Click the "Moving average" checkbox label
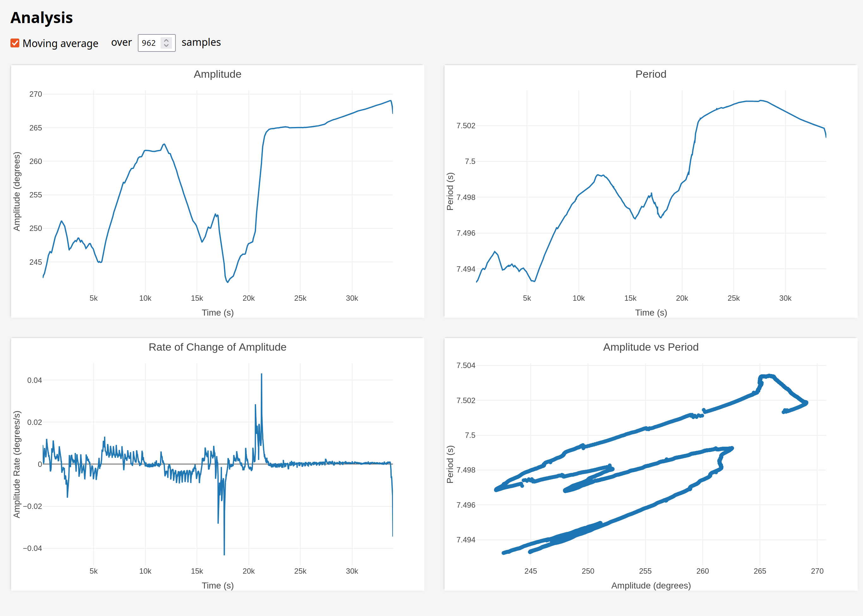Screen dimensions: 863x616 coord(60,43)
